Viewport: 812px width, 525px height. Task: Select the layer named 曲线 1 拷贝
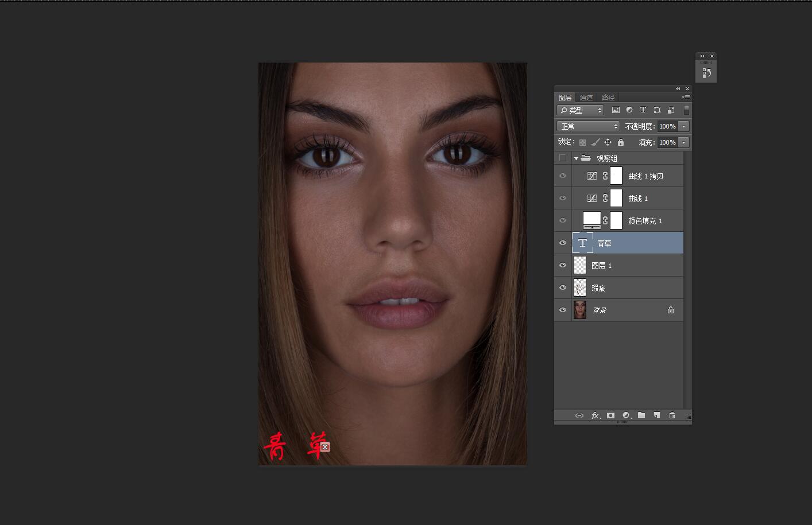pyautogui.click(x=645, y=176)
